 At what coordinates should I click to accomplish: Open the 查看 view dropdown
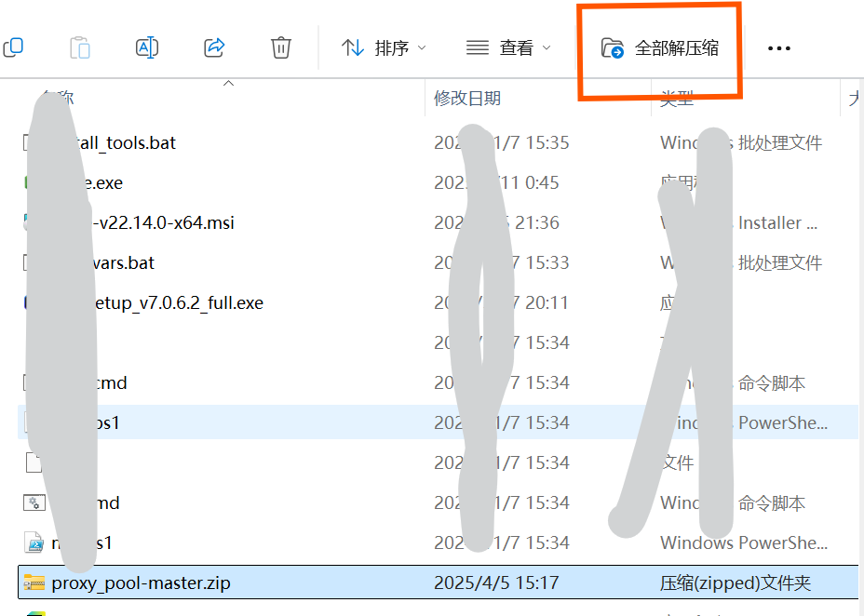pos(508,47)
